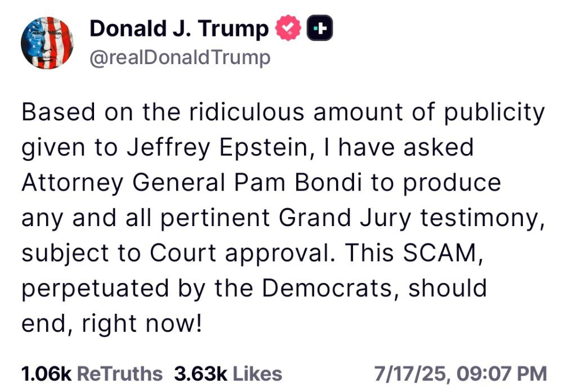Viewport: 568px width, 392px height.
Task: Open the @realDonaldTrump handle link
Action: tap(180, 57)
